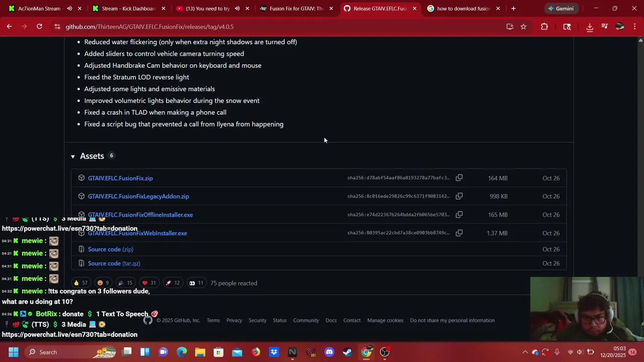644x362 pixels.
Task: Open OBS Studio from taskbar
Action: (x=385, y=352)
